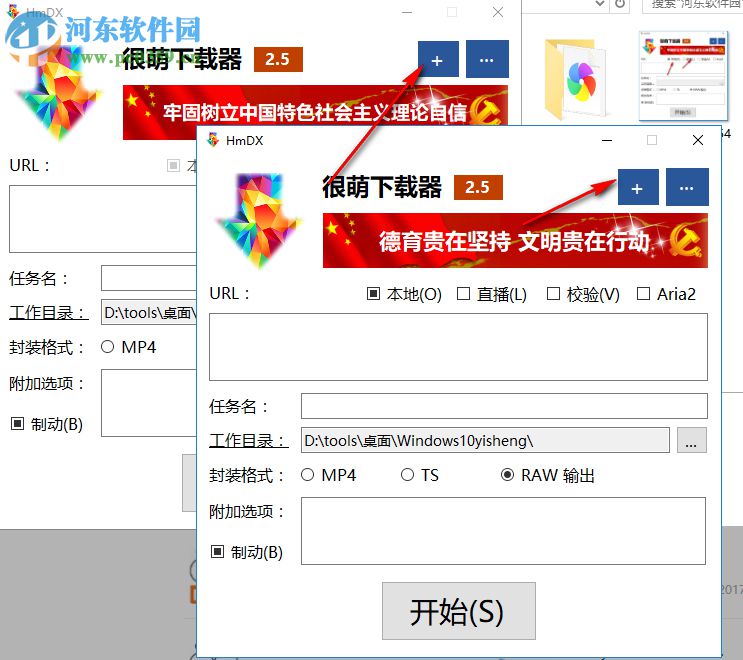Click the 工作目录 label in background window
The width and height of the screenshot is (743, 660).
point(48,313)
